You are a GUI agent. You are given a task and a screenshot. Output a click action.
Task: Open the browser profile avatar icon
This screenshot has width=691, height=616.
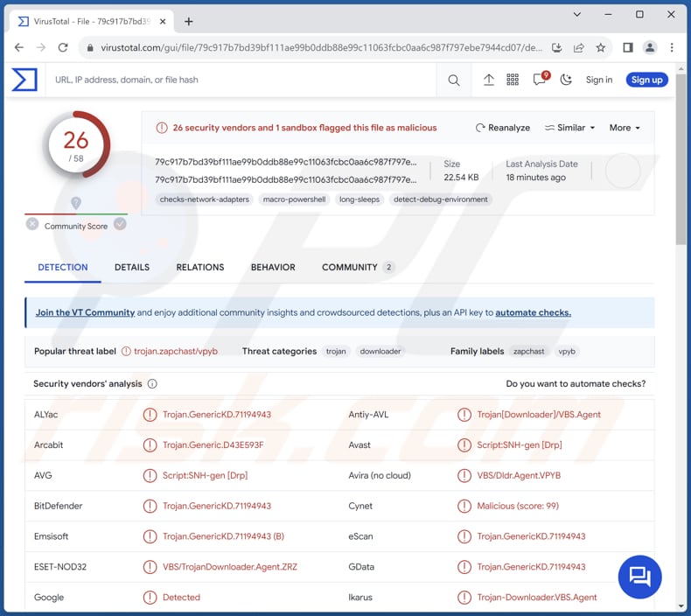click(650, 47)
